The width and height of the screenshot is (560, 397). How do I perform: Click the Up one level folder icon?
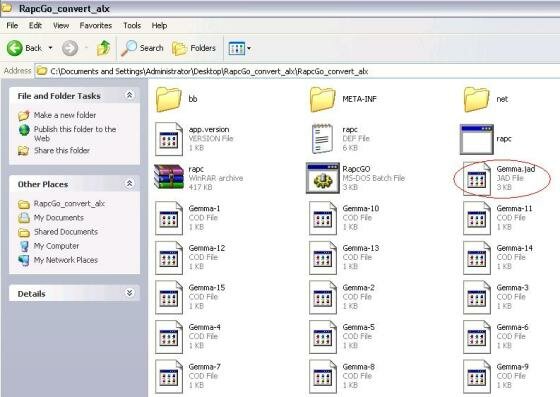[x=103, y=48]
